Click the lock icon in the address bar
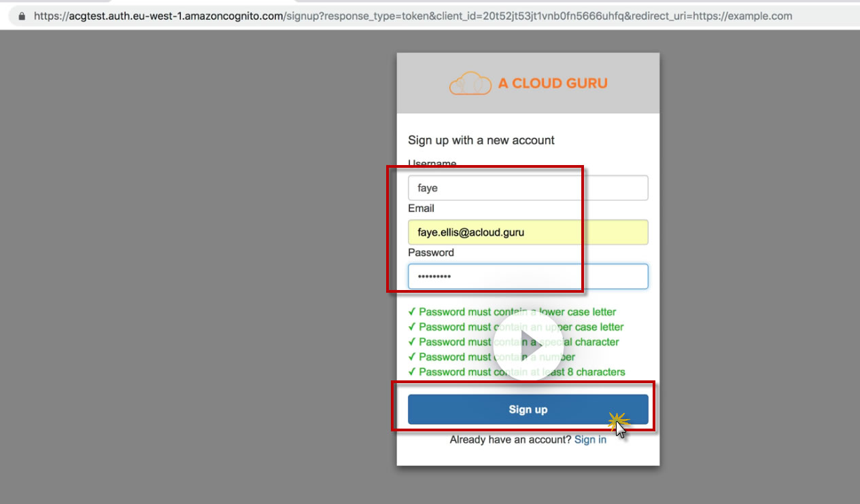This screenshot has height=504, width=860. click(x=22, y=16)
